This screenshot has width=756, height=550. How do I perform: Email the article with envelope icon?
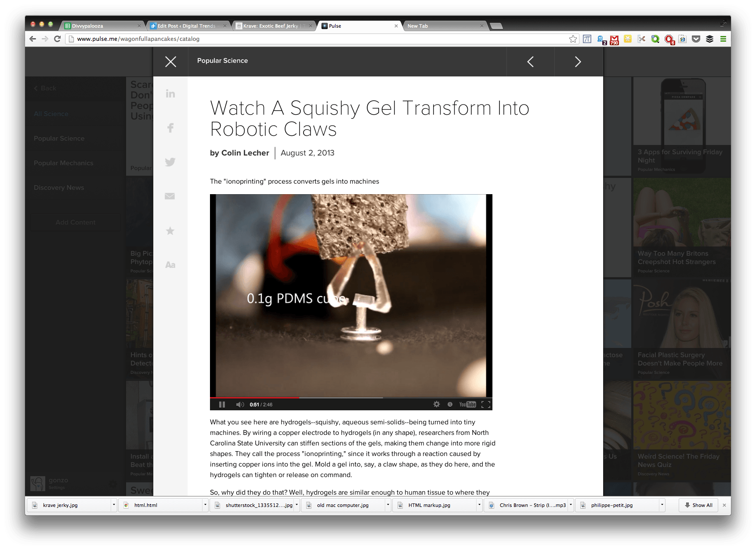(x=170, y=196)
